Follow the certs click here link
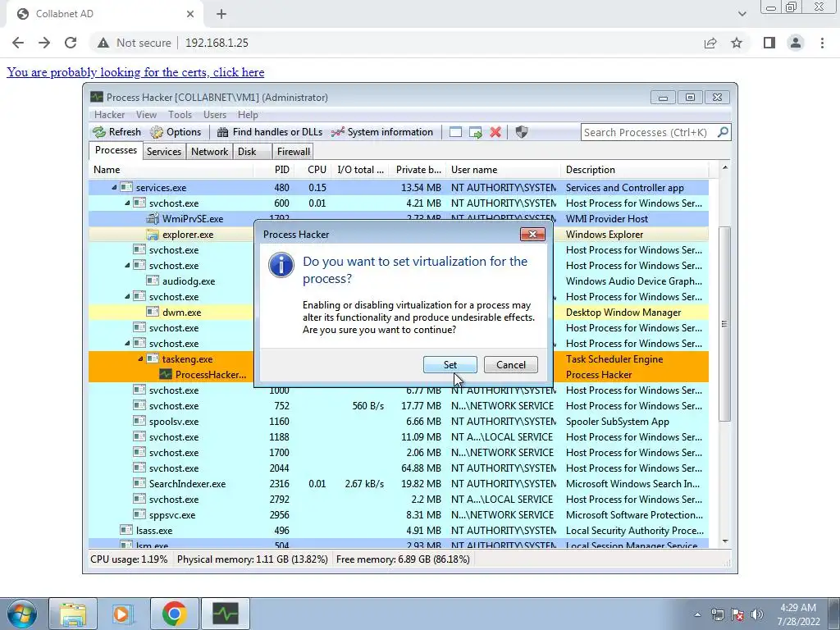840x630 pixels. (135, 72)
